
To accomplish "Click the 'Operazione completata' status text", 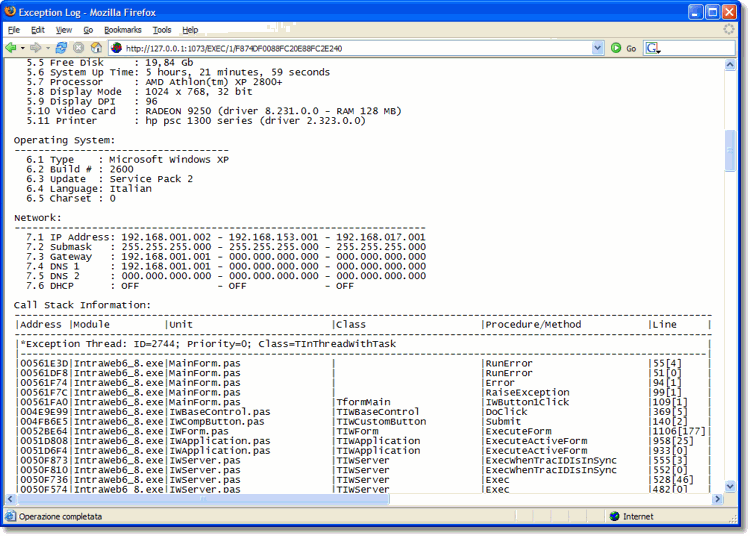I will pos(60,516).
